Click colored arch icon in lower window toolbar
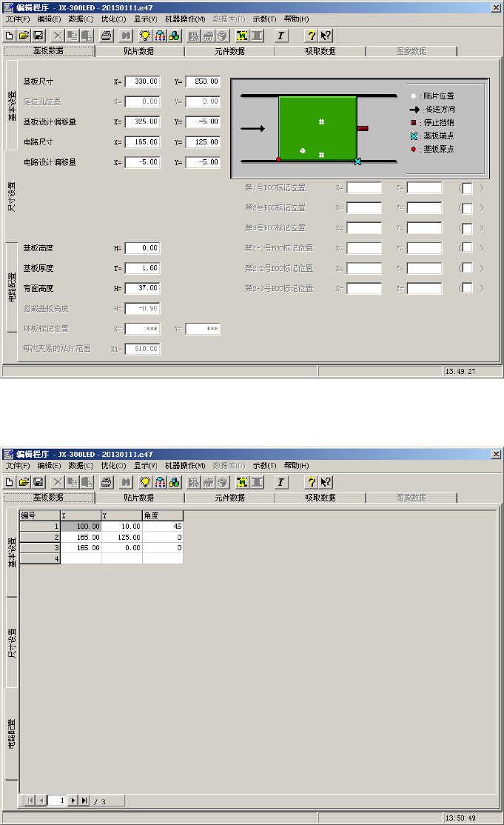Screen dimensions: 504x825 [x=160, y=482]
